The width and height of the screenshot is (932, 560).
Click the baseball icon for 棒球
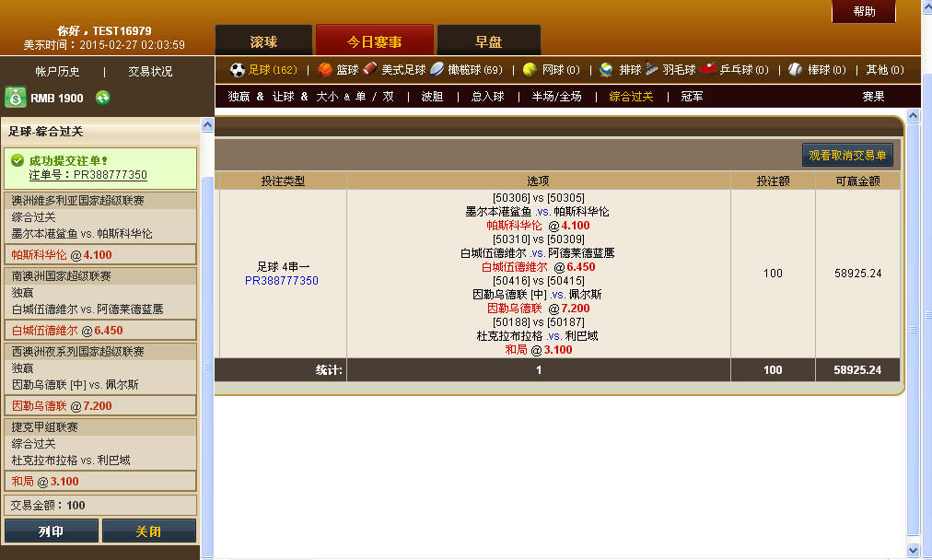[x=796, y=70]
